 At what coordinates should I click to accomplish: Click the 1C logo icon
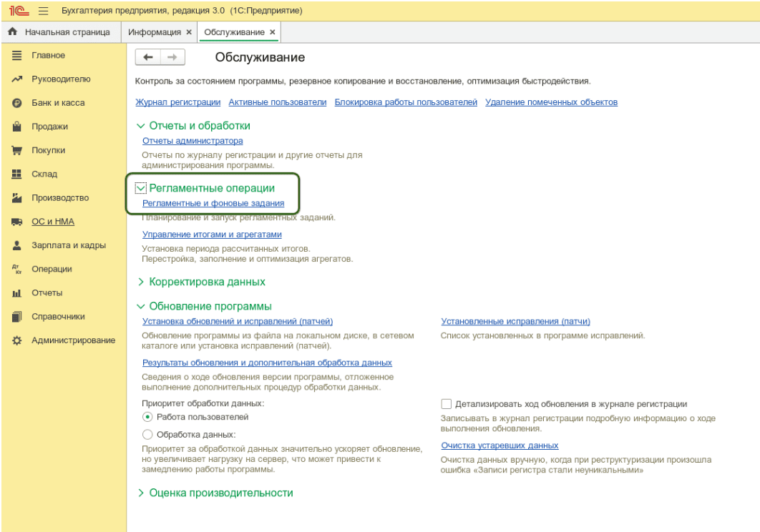click(x=19, y=10)
